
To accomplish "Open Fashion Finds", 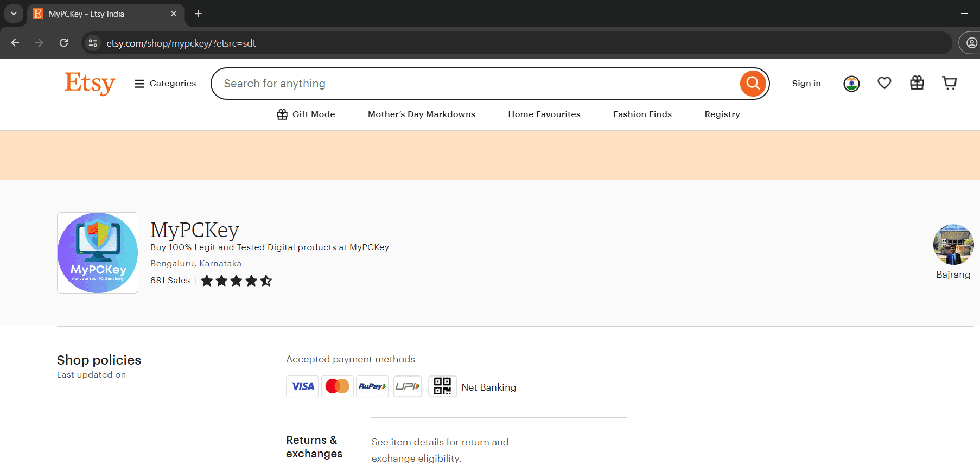I will (642, 114).
